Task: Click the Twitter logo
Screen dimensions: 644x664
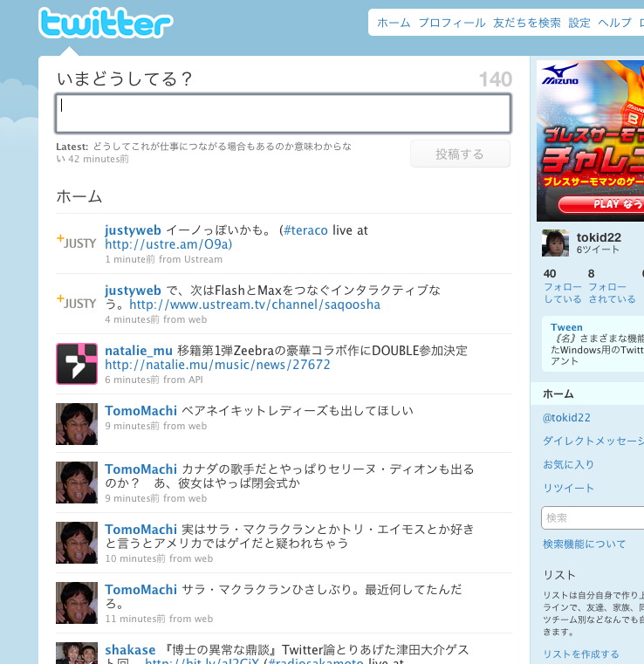Action: click(x=106, y=23)
